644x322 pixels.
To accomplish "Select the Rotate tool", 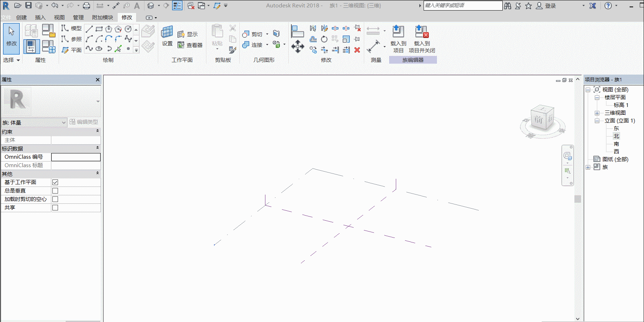I will (324, 39).
